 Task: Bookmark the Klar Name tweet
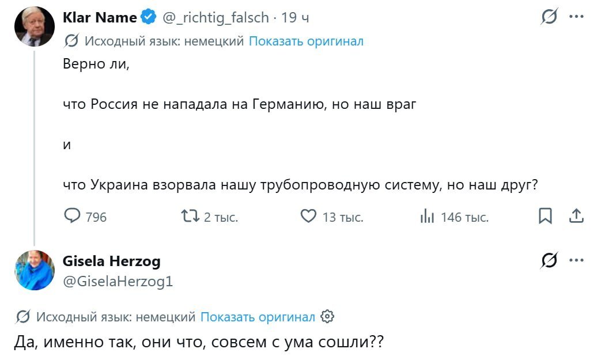coord(545,217)
